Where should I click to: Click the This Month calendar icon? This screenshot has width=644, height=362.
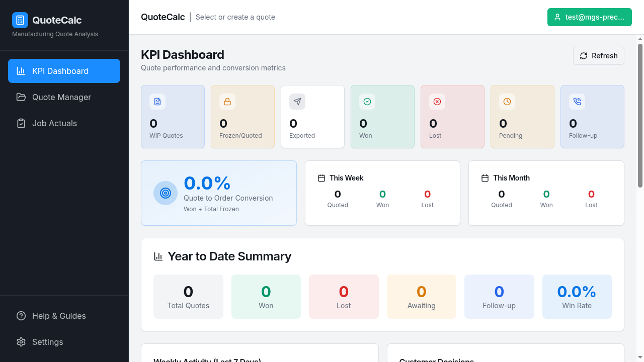[485, 178]
